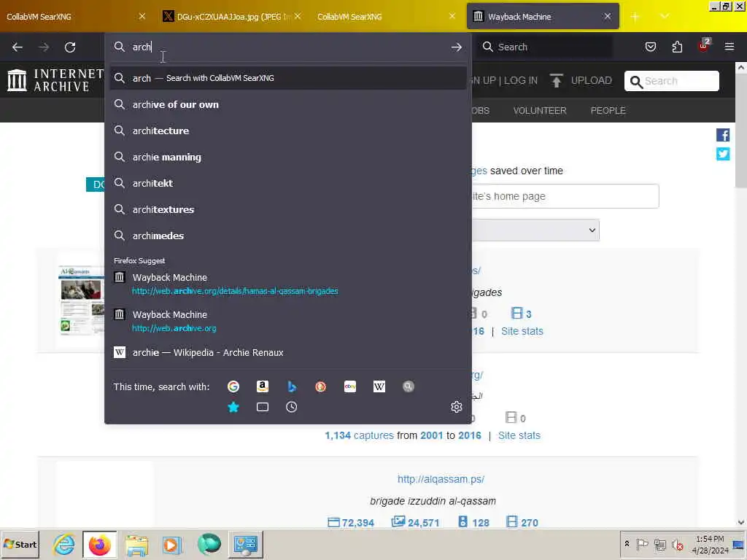Select 'archimedes' suggestion
The width and height of the screenshot is (747, 560).
pyautogui.click(x=287, y=236)
